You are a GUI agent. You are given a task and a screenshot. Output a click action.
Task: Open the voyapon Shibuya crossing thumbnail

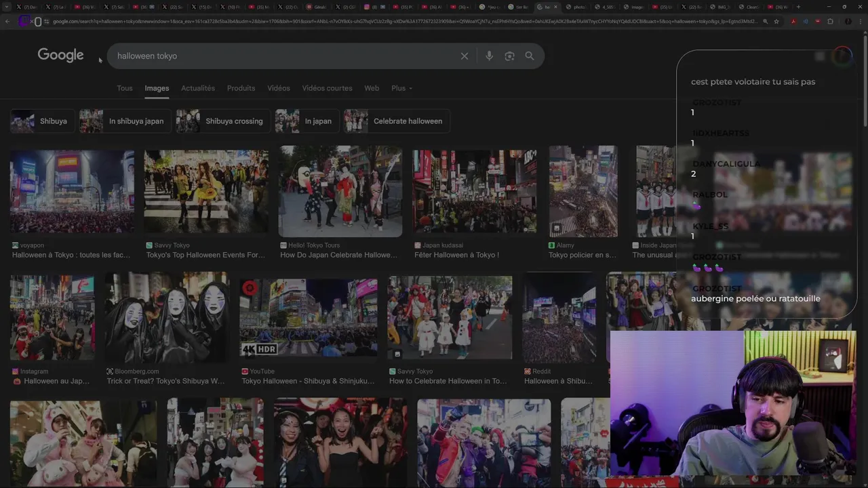pos(72,192)
